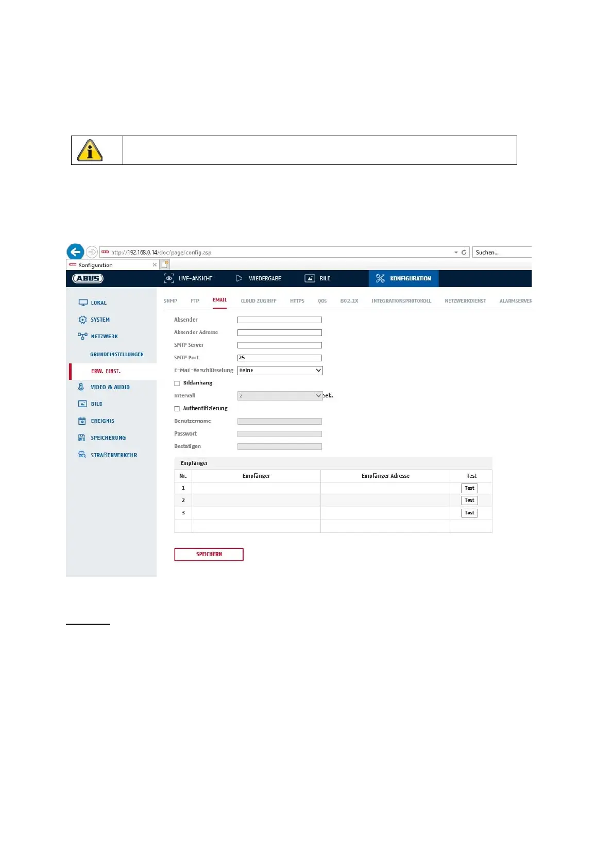Image resolution: width=613 pixels, height=868 pixels.
Task: Switch to the SNMP tab
Action: point(171,301)
